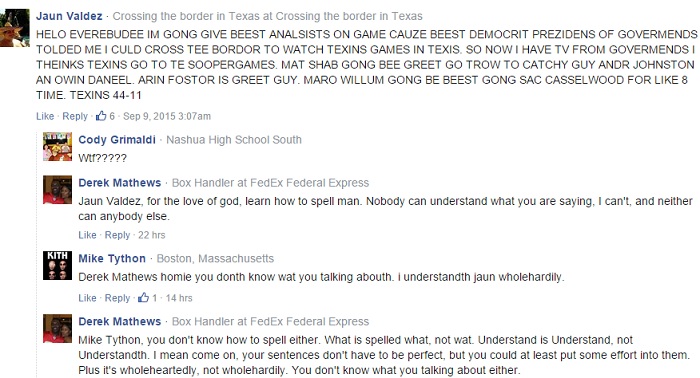Open Cody Grimaldi's avatar thumbnail
The image size is (700, 378).
(57, 146)
